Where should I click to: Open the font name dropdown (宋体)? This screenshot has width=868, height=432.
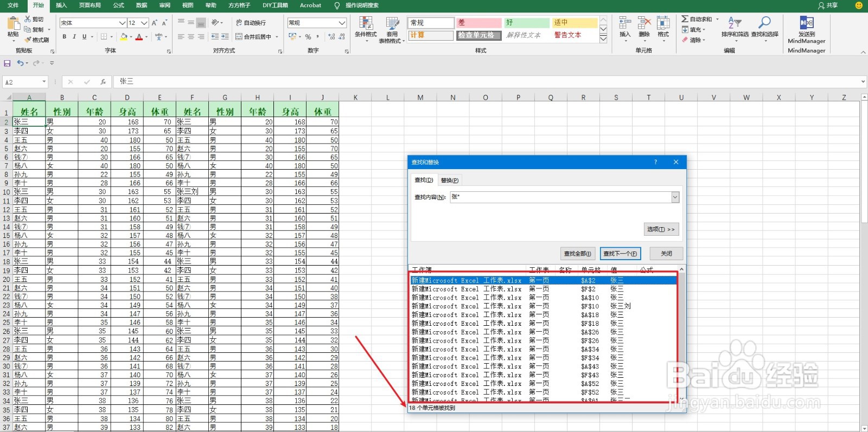pos(122,23)
